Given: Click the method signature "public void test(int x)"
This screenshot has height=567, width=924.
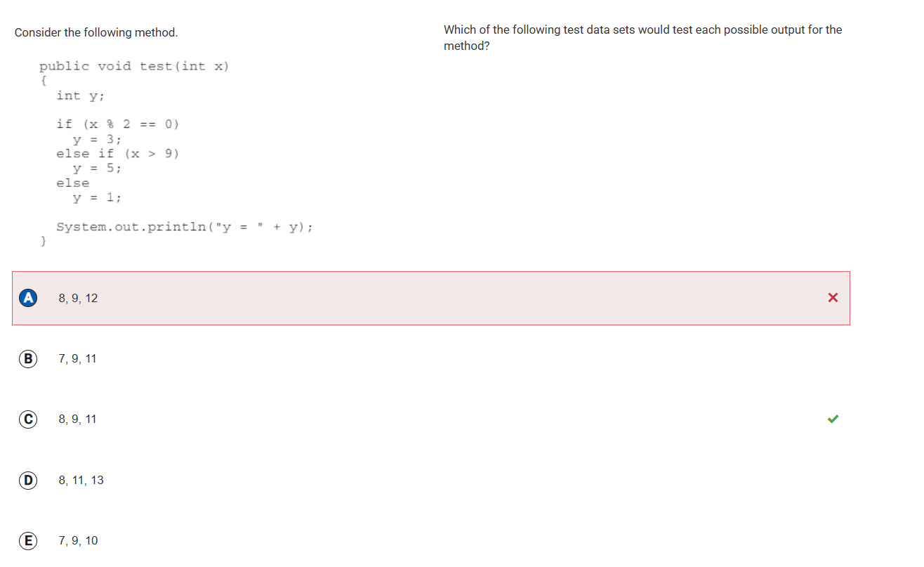Looking at the screenshot, I should point(134,66).
